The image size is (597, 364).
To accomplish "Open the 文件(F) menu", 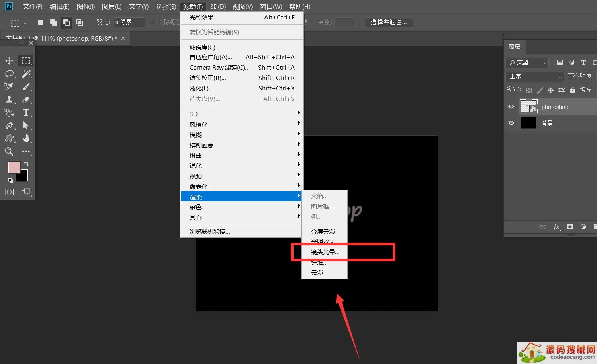I will coord(33,6).
